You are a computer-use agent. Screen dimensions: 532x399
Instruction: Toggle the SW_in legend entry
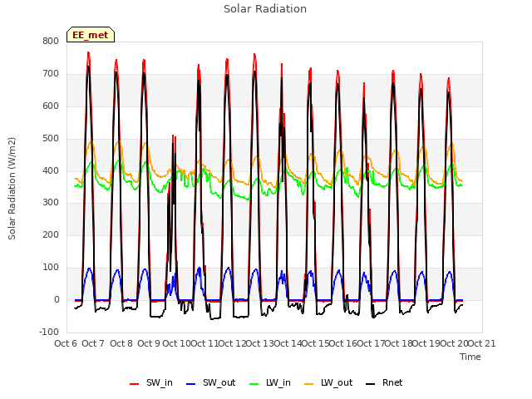point(151,383)
